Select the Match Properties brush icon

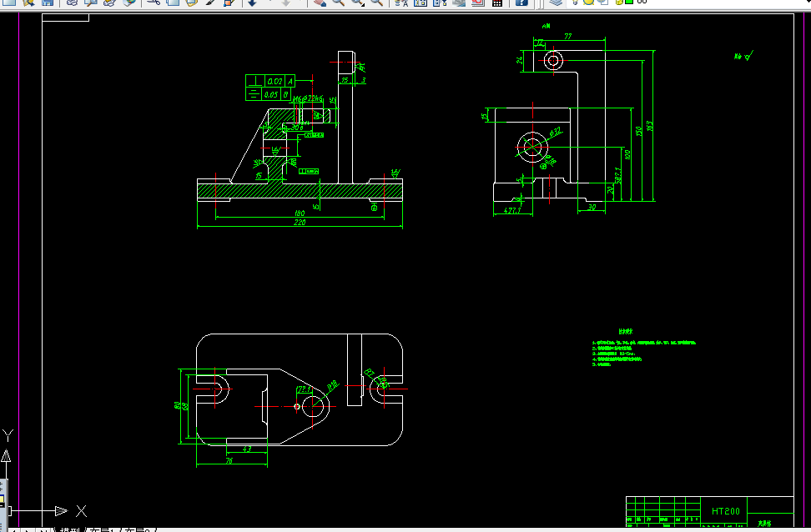pos(210,2)
